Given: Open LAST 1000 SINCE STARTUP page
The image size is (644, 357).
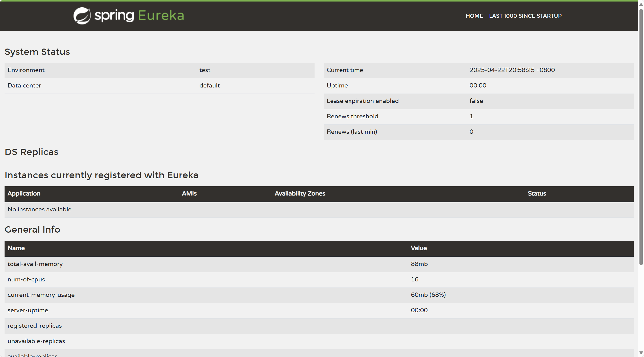Looking at the screenshot, I should pyautogui.click(x=525, y=16).
